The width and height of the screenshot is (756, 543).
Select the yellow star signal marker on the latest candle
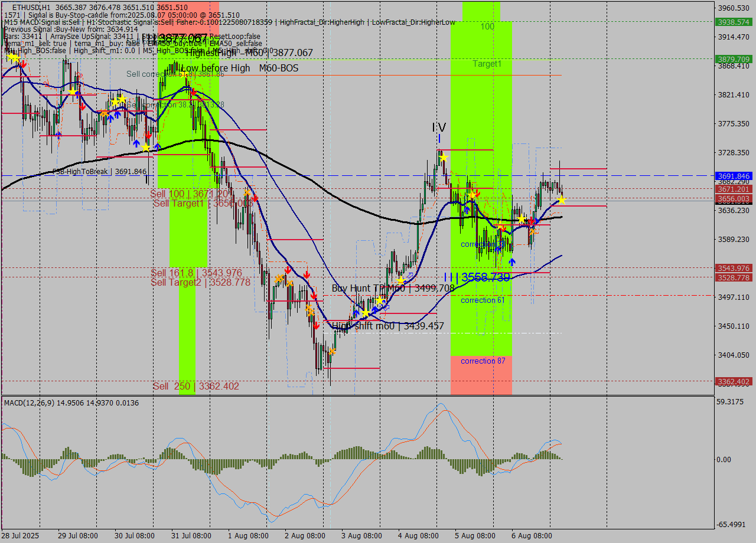561,200
